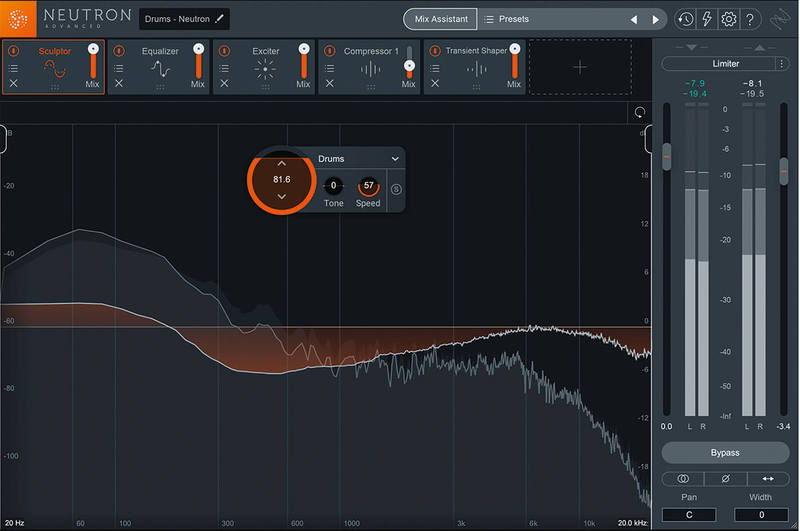Toggle the Compressor 1 module power button

[330, 51]
